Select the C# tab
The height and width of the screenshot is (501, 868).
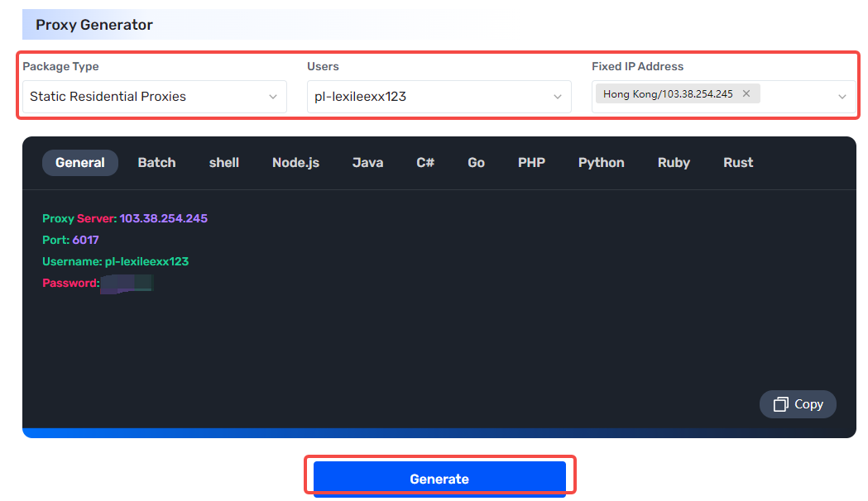425,163
